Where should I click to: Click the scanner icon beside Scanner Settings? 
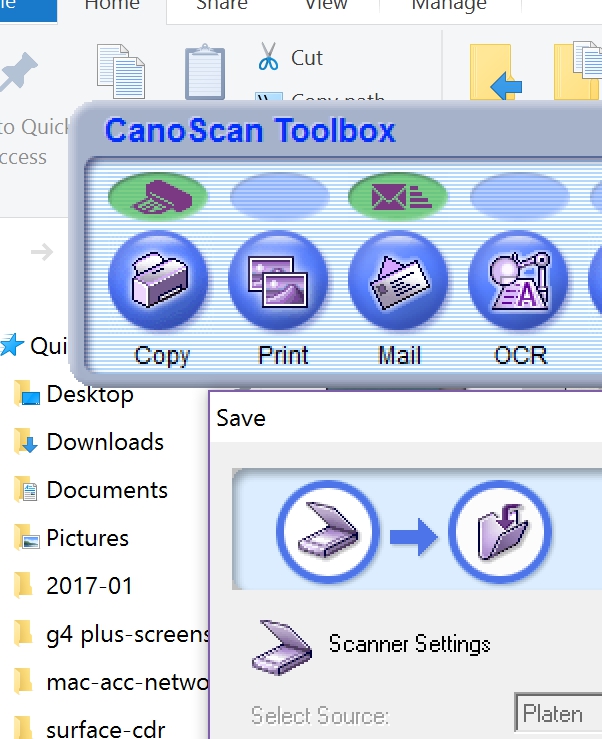[x=282, y=647]
